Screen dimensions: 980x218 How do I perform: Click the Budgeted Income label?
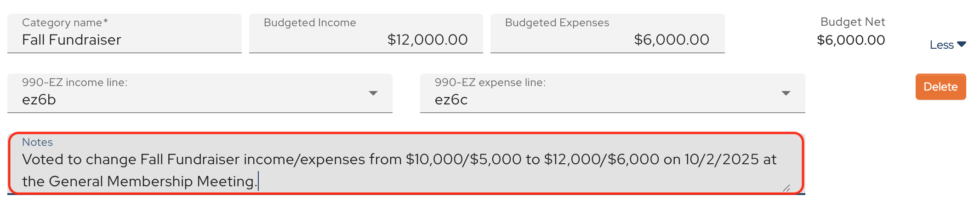[310, 23]
